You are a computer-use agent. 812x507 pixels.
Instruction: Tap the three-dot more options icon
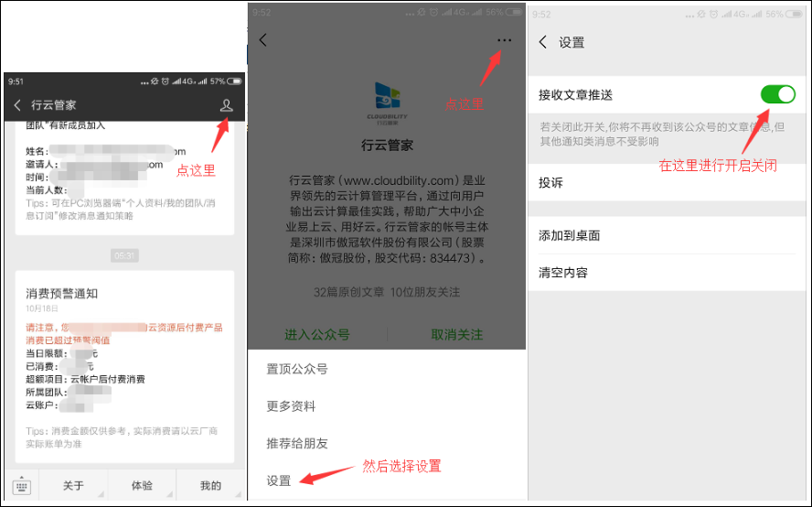point(504,40)
